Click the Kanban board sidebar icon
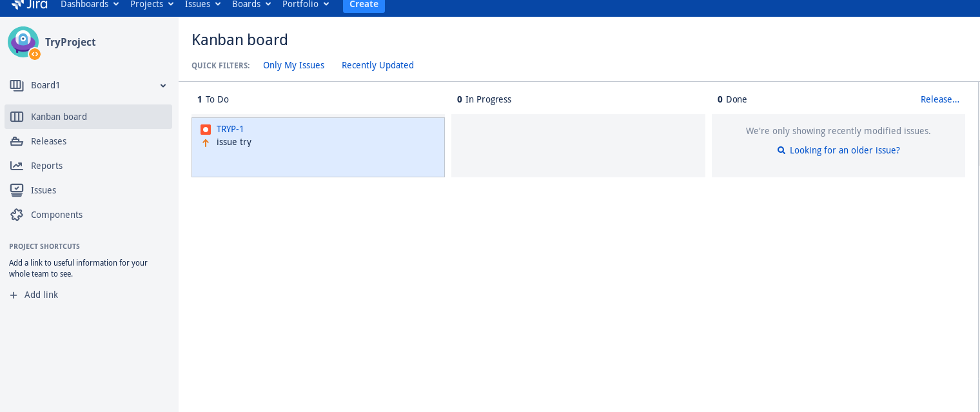This screenshot has width=980, height=412. [17, 117]
